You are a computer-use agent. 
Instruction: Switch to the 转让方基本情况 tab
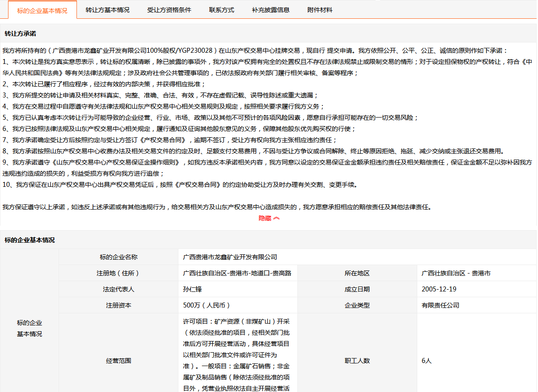point(107,10)
